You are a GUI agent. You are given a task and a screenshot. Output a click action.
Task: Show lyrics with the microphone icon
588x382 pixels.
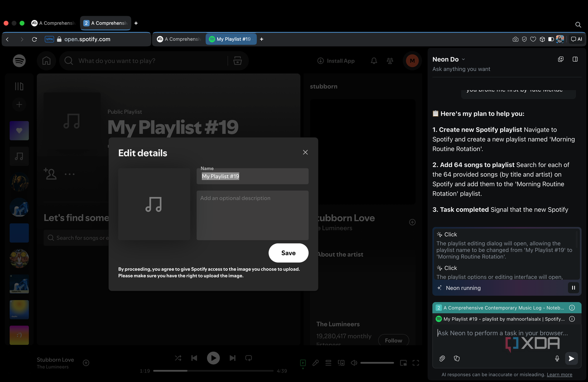[316, 363]
